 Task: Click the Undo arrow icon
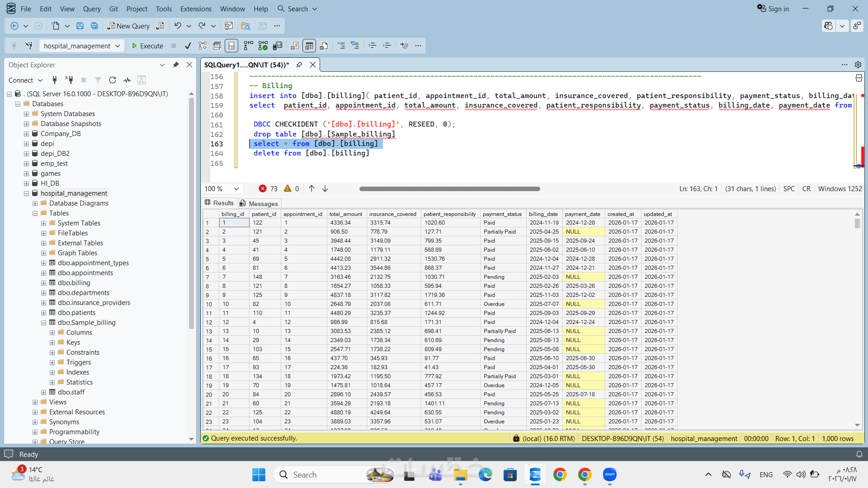[x=178, y=26]
